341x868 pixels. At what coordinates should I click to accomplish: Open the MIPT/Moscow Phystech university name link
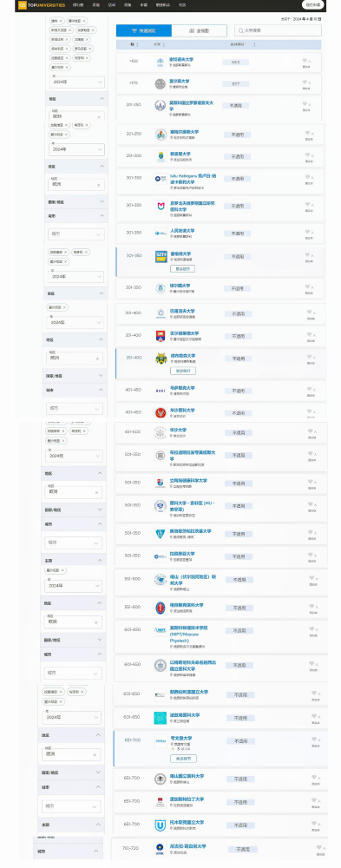(x=189, y=633)
